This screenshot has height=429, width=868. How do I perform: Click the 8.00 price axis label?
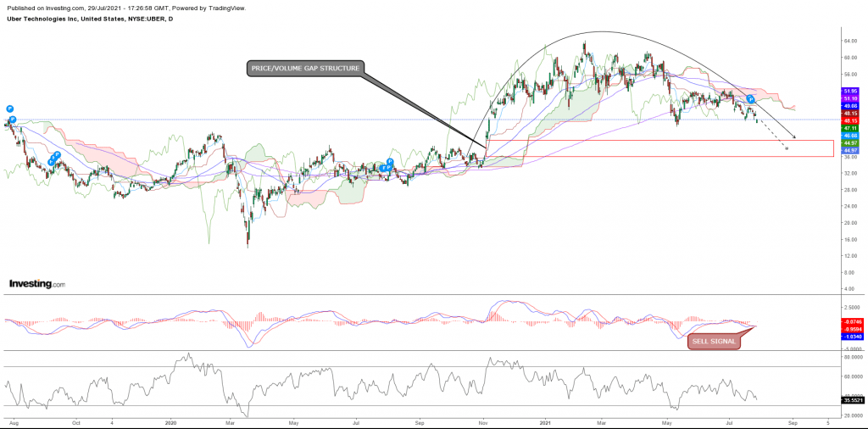click(851, 272)
